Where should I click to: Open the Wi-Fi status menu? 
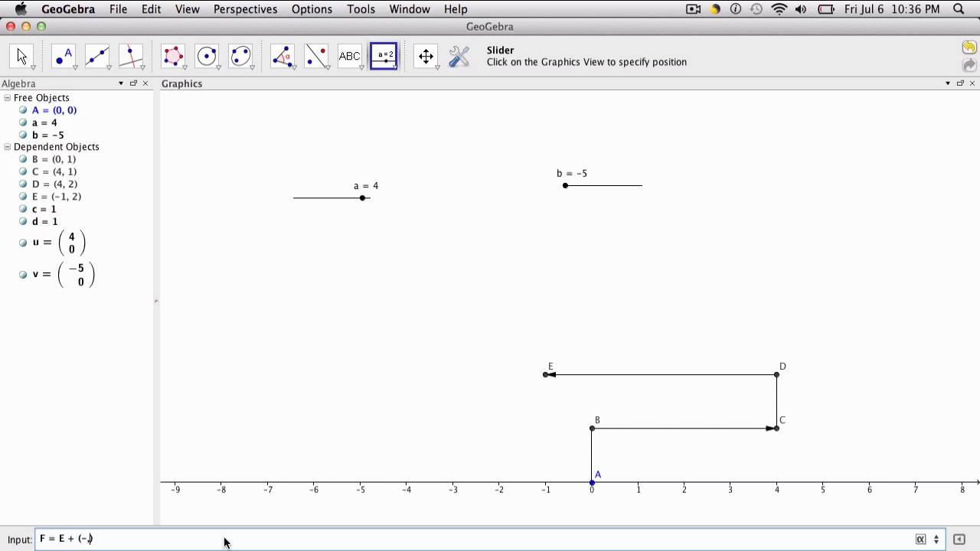tap(779, 9)
